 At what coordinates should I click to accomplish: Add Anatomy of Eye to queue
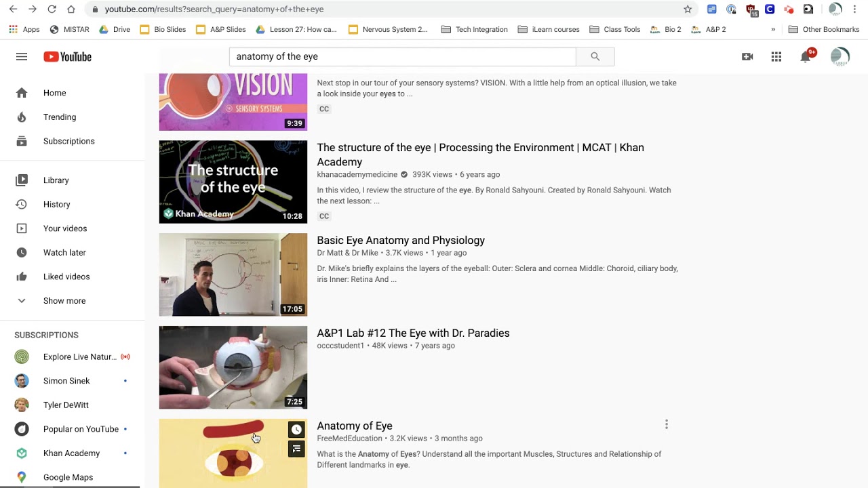coord(296,449)
